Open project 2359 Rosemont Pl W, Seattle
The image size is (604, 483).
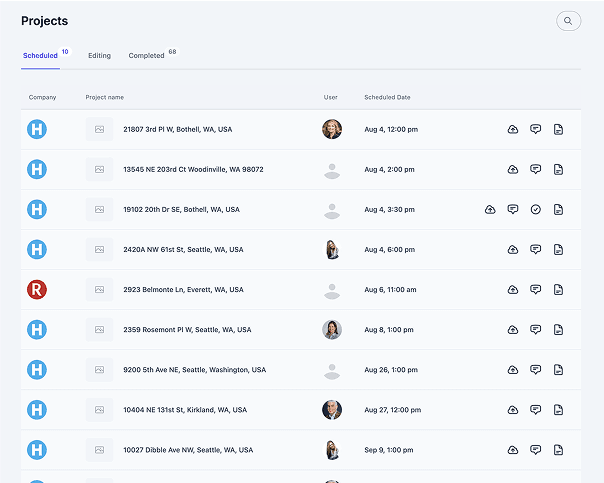click(187, 330)
